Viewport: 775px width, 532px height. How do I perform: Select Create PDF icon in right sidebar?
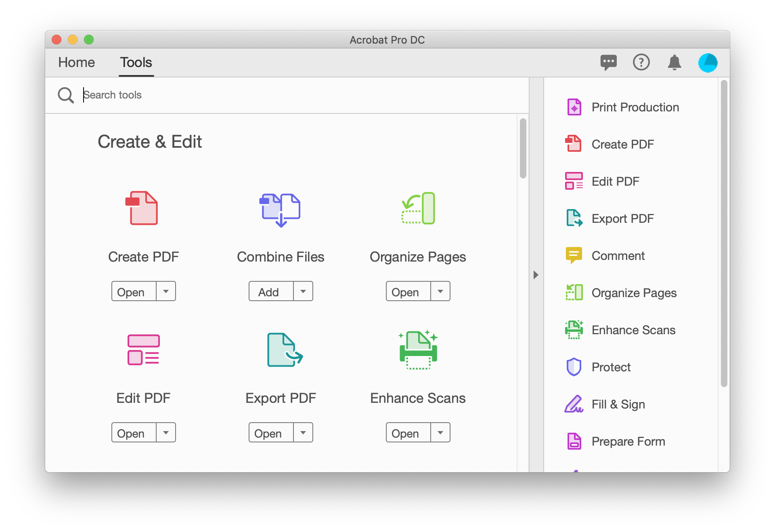coord(574,144)
